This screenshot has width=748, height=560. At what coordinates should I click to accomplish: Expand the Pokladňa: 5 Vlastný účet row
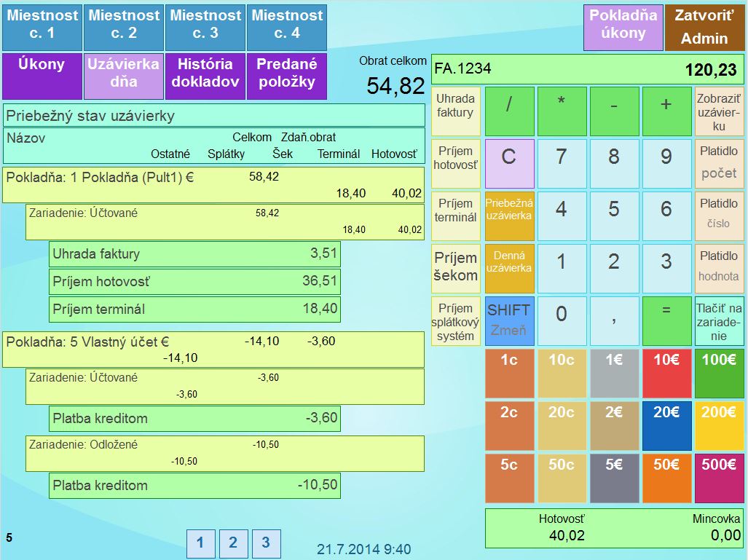tap(213, 350)
